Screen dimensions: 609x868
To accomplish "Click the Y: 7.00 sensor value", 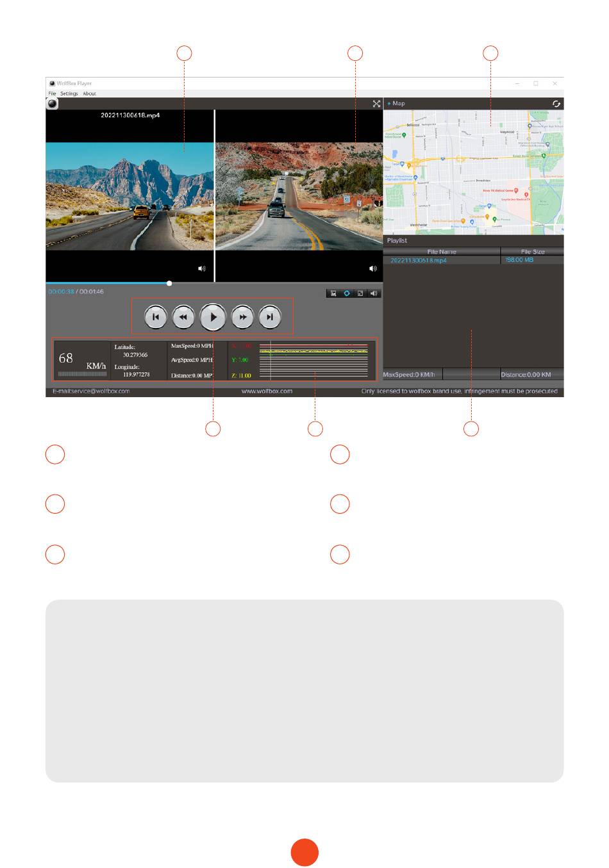I will click(240, 360).
